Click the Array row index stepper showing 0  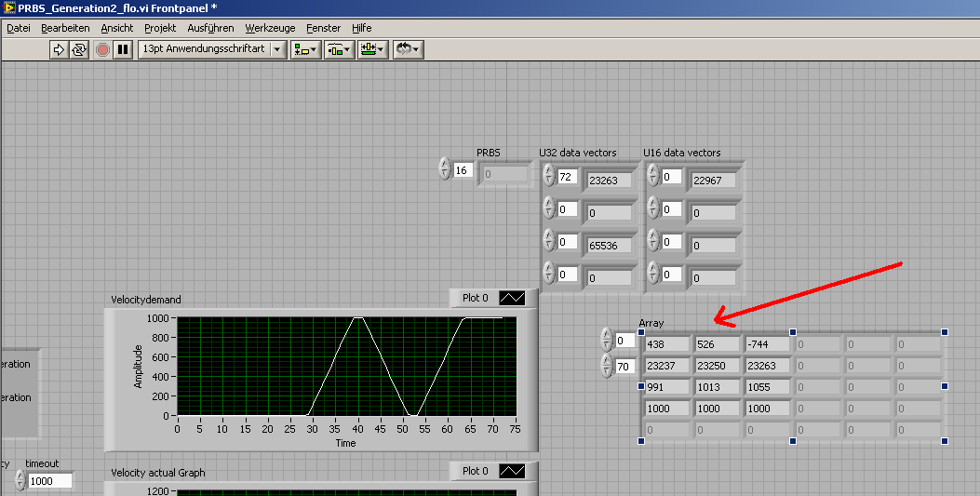pos(606,341)
